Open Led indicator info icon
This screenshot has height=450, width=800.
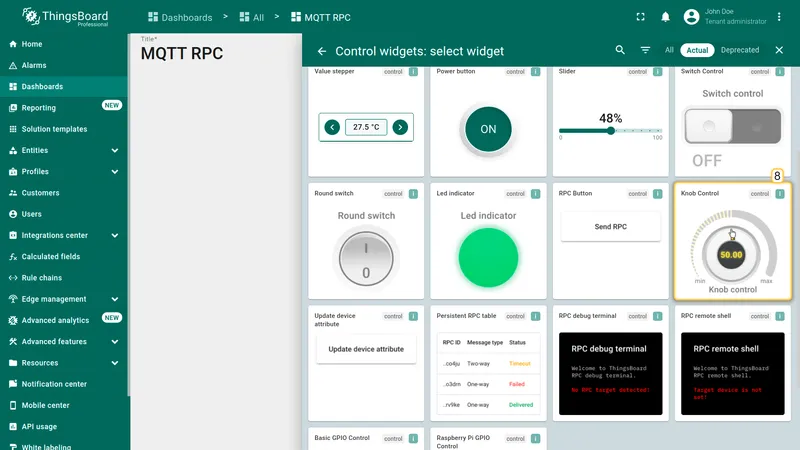(535, 194)
